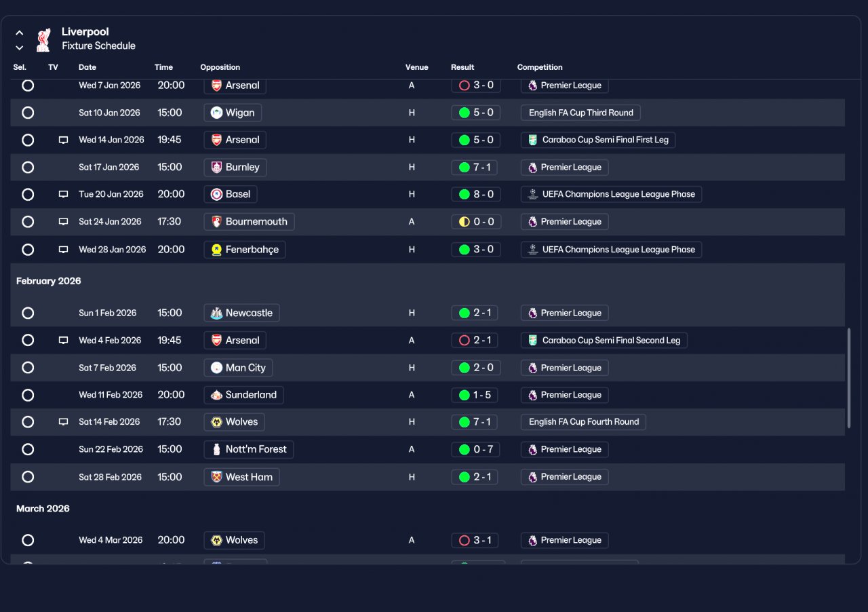This screenshot has width=868, height=612.
Task: Click TV icon on Wed 4 Feb row
Action: [x=63, y=340]
